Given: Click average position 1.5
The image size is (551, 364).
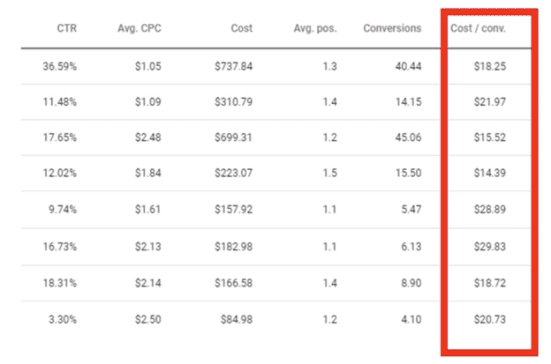Looking at the screenshot, I should (330, 173).
